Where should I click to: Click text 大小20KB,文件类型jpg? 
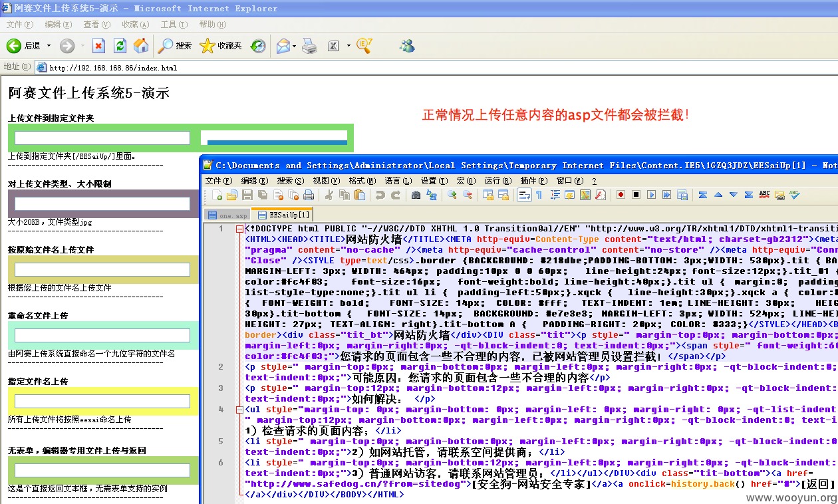coord(50,222)
